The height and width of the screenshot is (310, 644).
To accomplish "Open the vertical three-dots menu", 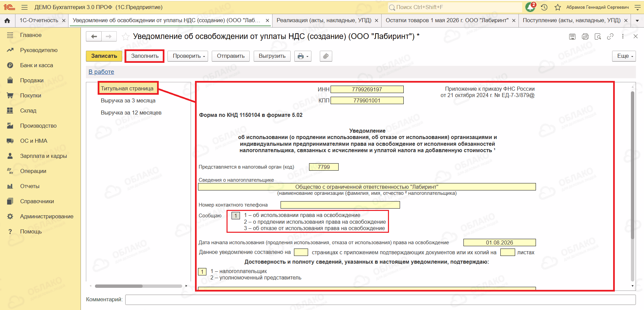I will pos(623,36).
